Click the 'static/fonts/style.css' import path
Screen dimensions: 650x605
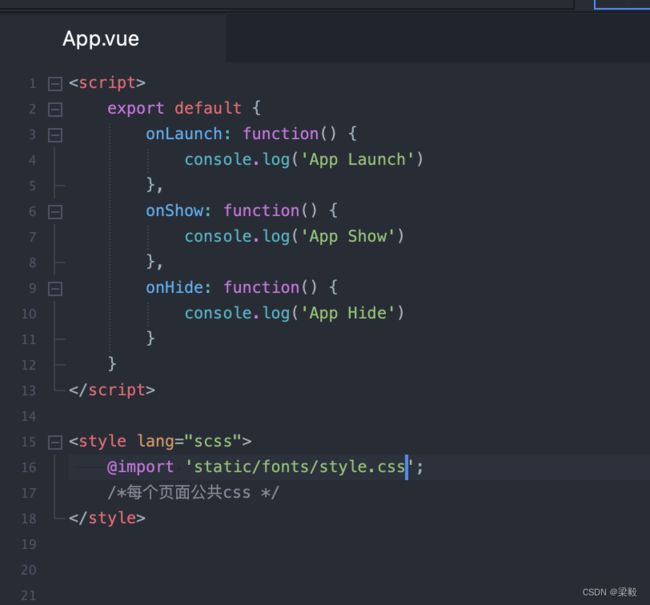click(x=299, y=467)
